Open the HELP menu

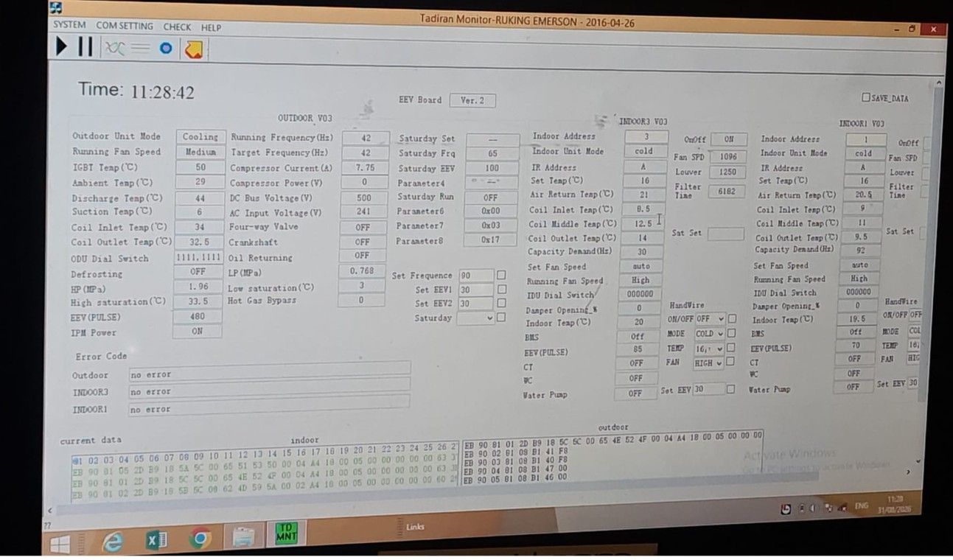[x=211, y=27]
